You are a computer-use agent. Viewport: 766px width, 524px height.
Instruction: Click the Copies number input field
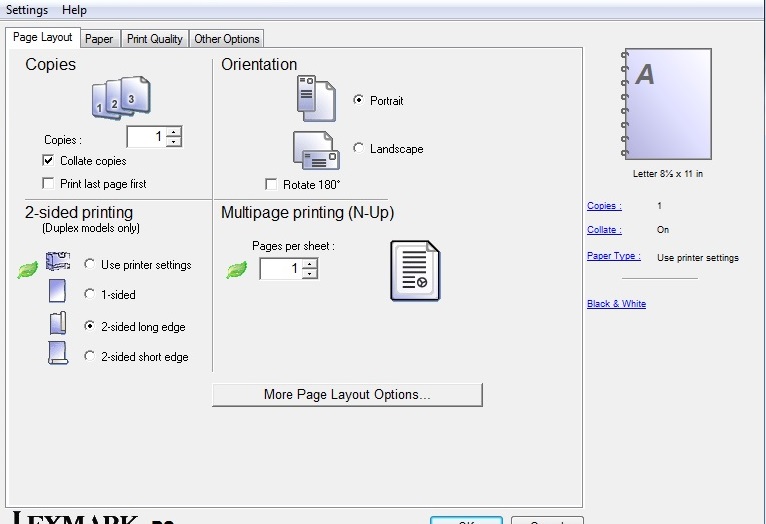point(146,137)
